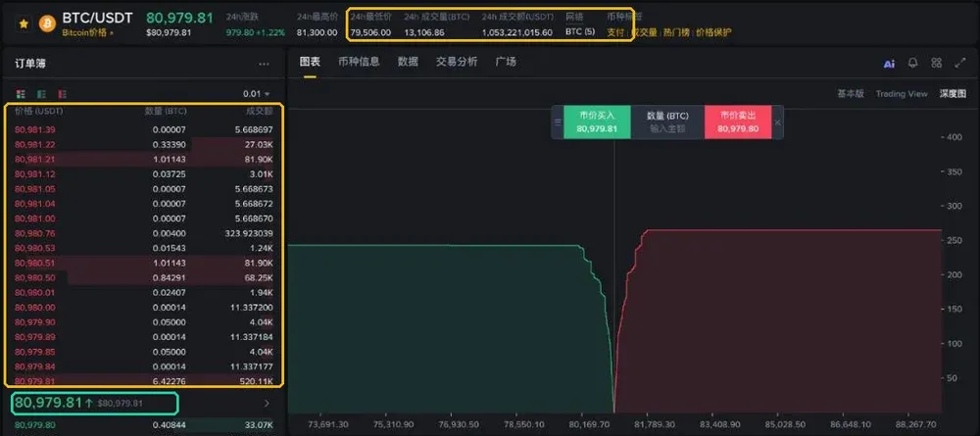Open the layout grid icon
This screenshot has height=436, width=980.
[936, 63]
